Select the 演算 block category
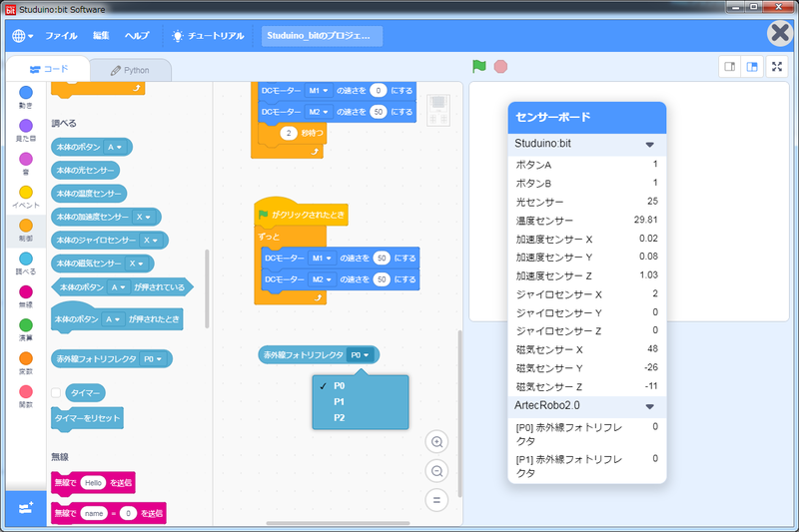The width and height of the screenshot is (799, 532). tap(26, 330)
